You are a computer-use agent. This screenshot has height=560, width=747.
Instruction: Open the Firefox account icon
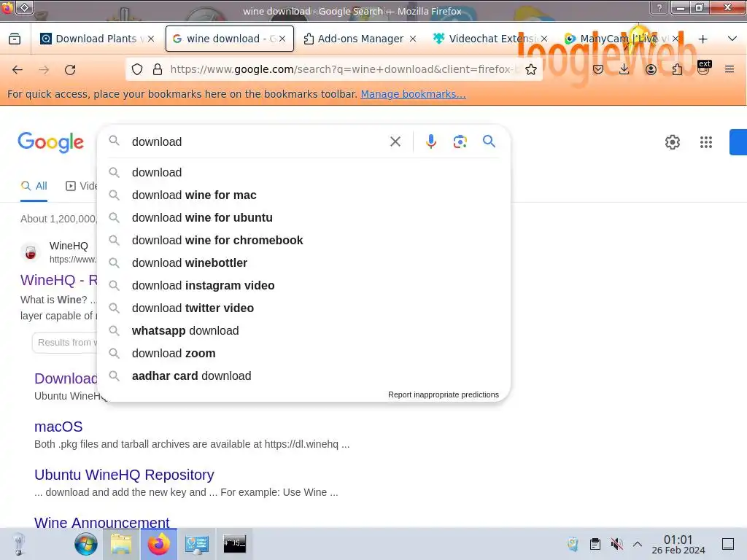click(651, 69)
